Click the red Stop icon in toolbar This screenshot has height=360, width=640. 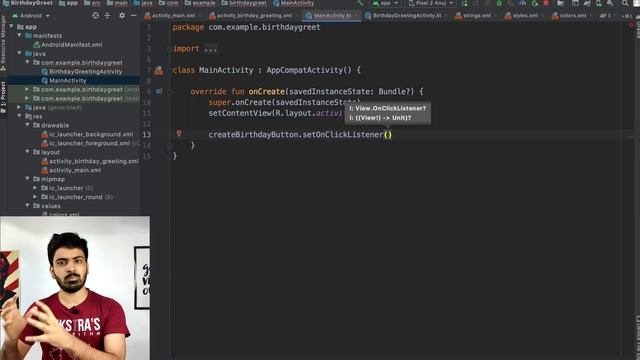click(x=546, y=3)
